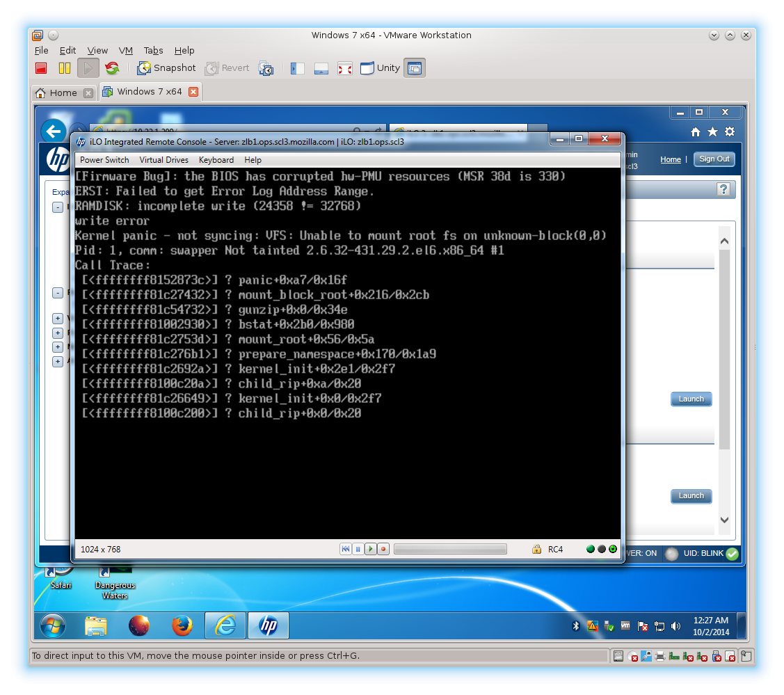Click the pause playback button in iLO console
The height and width of the screenshot is (695, 784).
[x=358, y=549]
